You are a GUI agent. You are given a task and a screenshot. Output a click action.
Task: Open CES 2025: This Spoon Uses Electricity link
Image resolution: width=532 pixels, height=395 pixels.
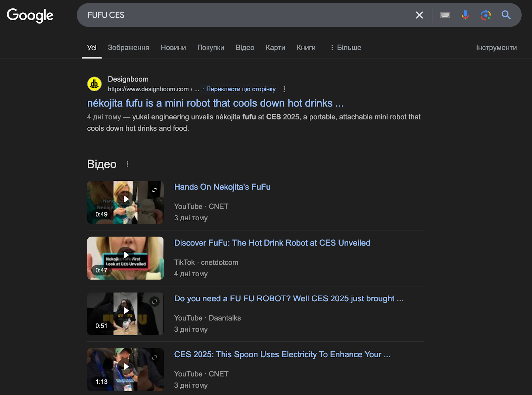[282, 355]
